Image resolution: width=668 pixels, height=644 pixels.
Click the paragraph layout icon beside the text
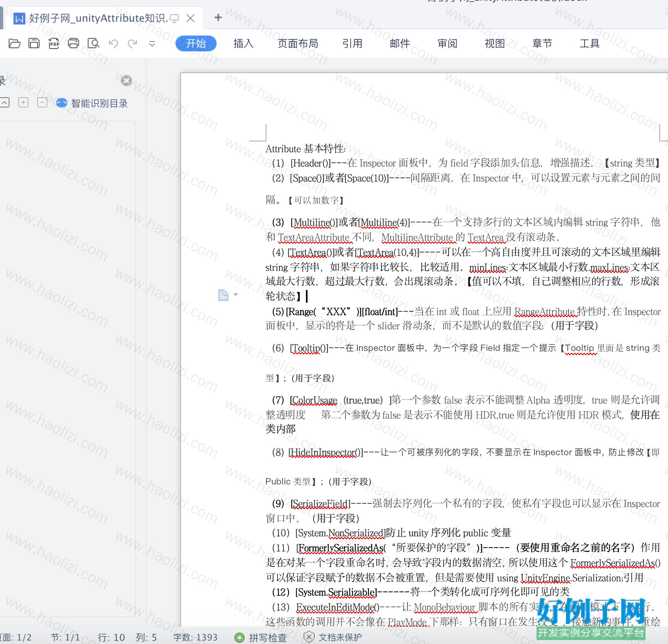223,295
